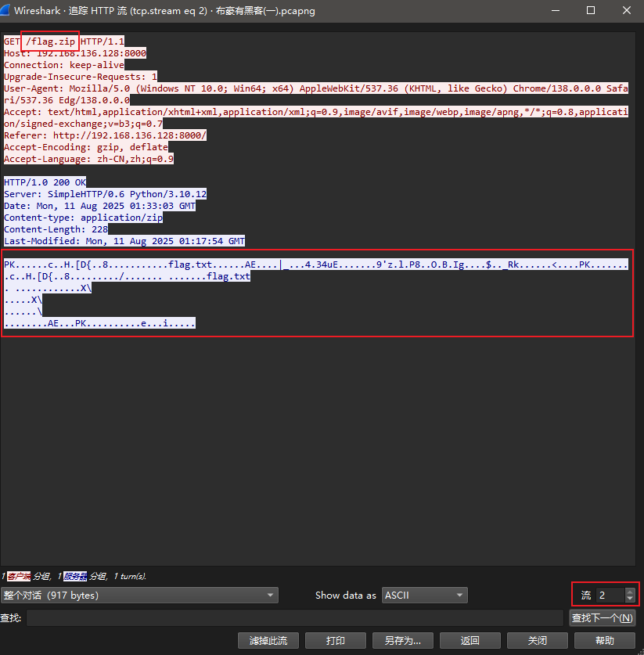
Task: Click the stream number field showing 2
Action: pos(611,596)
